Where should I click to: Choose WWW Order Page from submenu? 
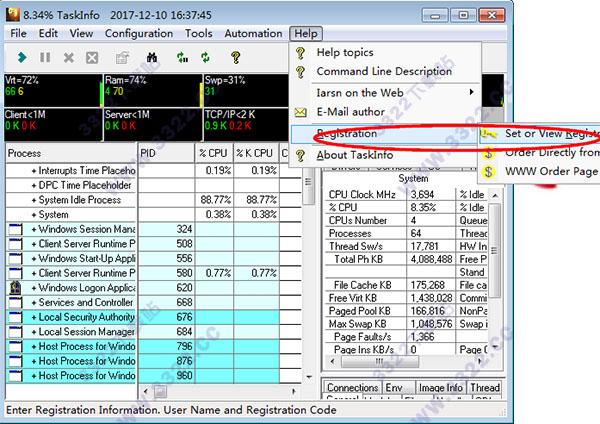pyautogui.click(x=549, y=172)
